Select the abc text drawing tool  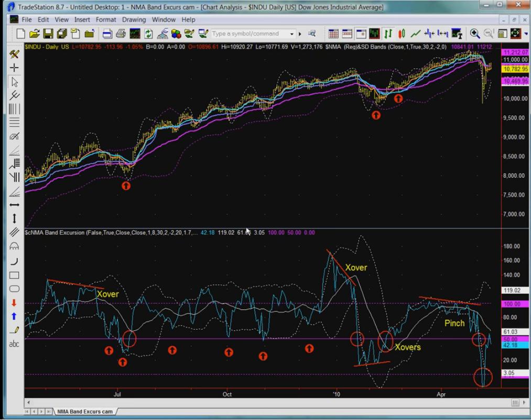tap(14, 344)
